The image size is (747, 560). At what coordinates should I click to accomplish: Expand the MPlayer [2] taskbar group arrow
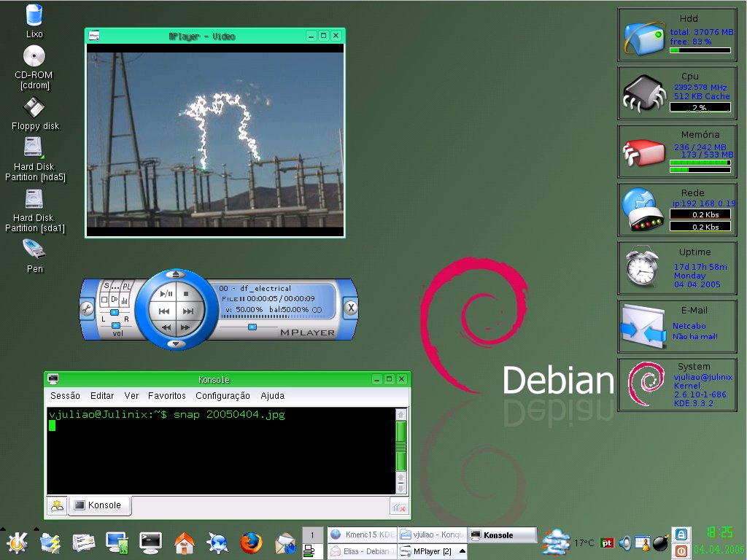[462, 551]
